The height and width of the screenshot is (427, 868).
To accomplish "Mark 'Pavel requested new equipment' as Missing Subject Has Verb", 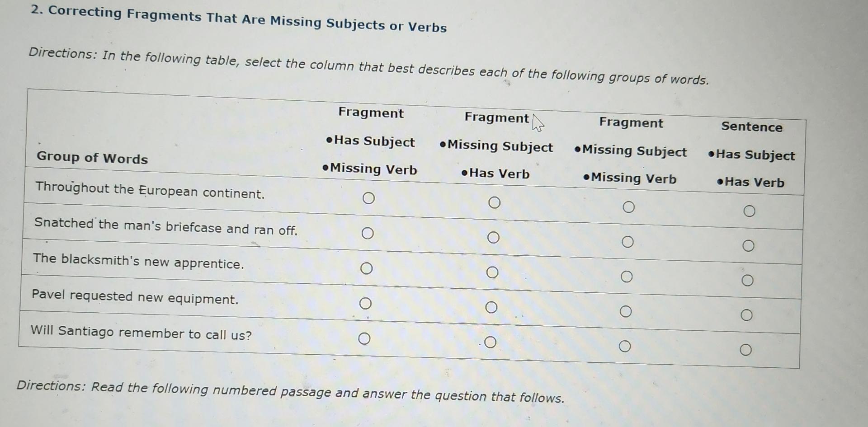I will pos(492,307).
